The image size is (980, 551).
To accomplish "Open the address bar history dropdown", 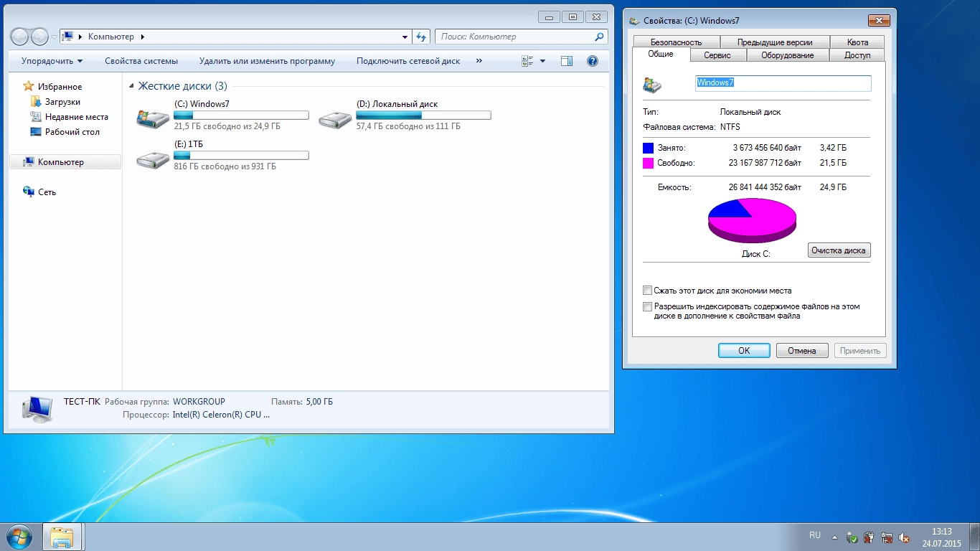I will 405,37.
